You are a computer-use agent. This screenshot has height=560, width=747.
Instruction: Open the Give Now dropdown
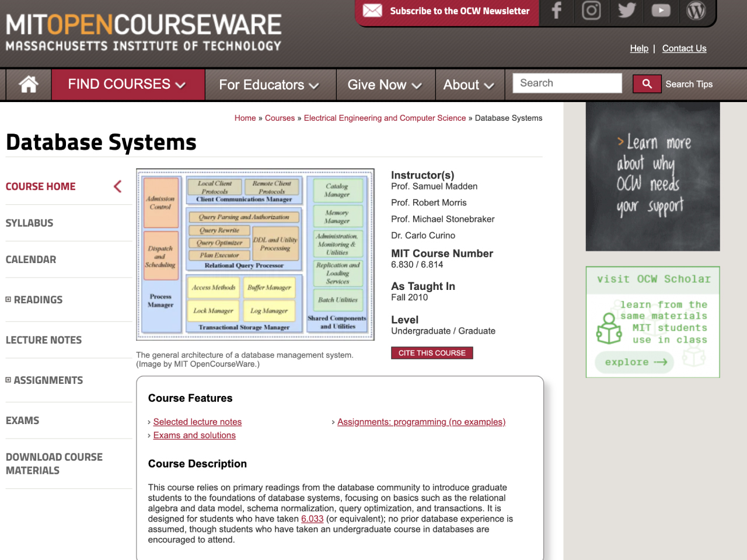point(385,85)
